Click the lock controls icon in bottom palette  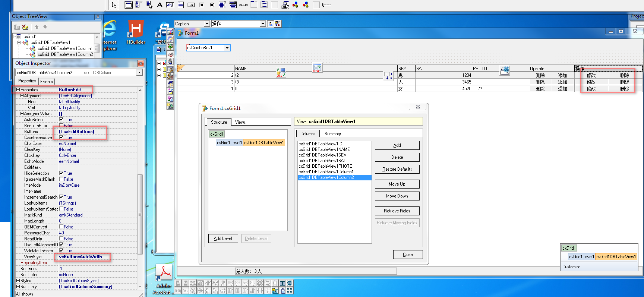(x=275, y=291)
